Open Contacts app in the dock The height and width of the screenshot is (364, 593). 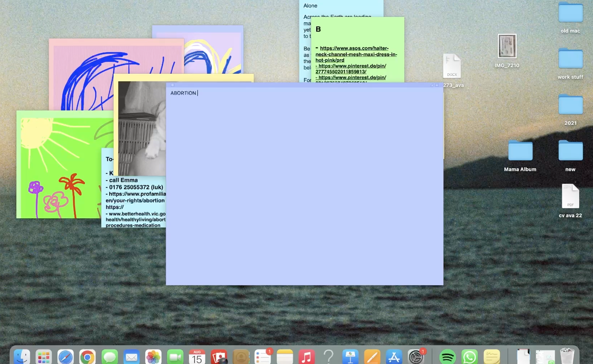(x=241, y=357)
